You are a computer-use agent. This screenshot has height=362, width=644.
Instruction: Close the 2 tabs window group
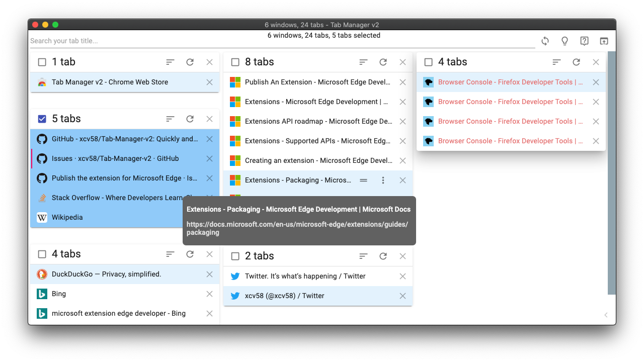(403, 256)
